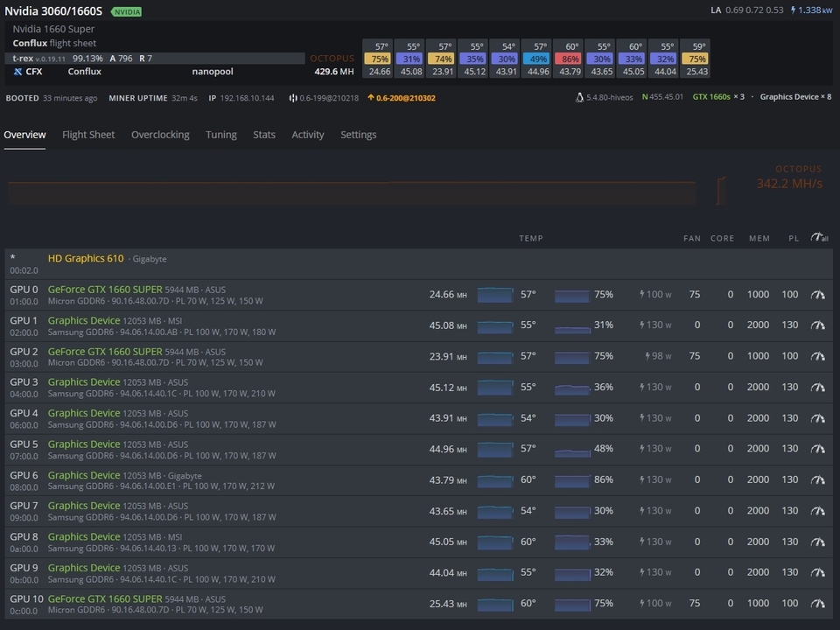This screenshot has height=630, width=840.
Task: Open overclock tuning icon for GPU 5
Action: 817,449
